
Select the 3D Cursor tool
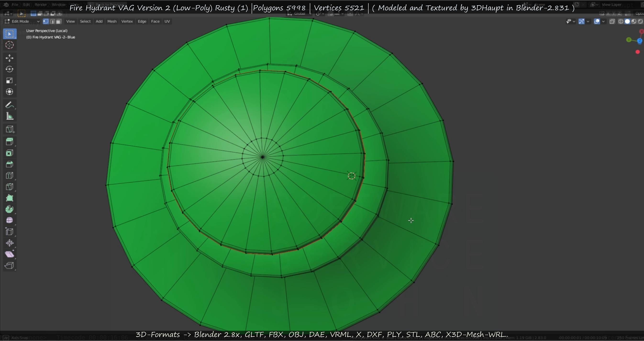10,45
